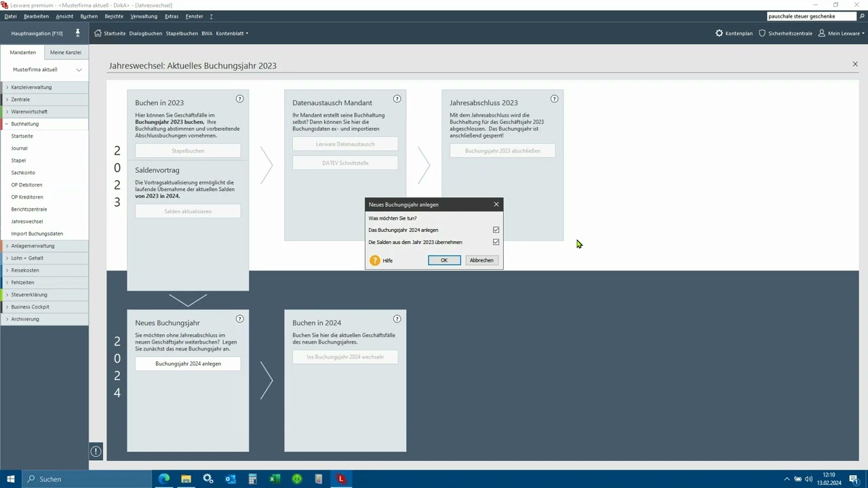Screen dimensions: 868x488
Task: Open help for Buchen in 2024 card
Action: pyautogui.click(x=397, y=319)
